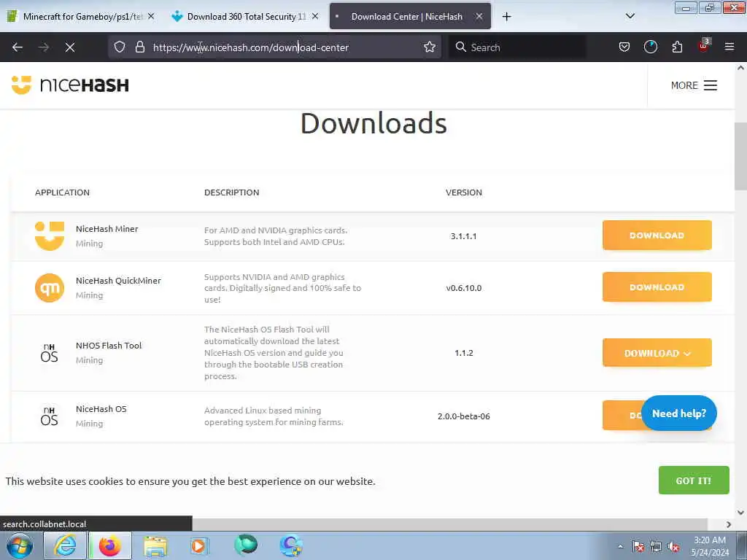Click the circular toolbar icon beside Pocket
This screenshot has width=747, height=560.
coord(650,47)
